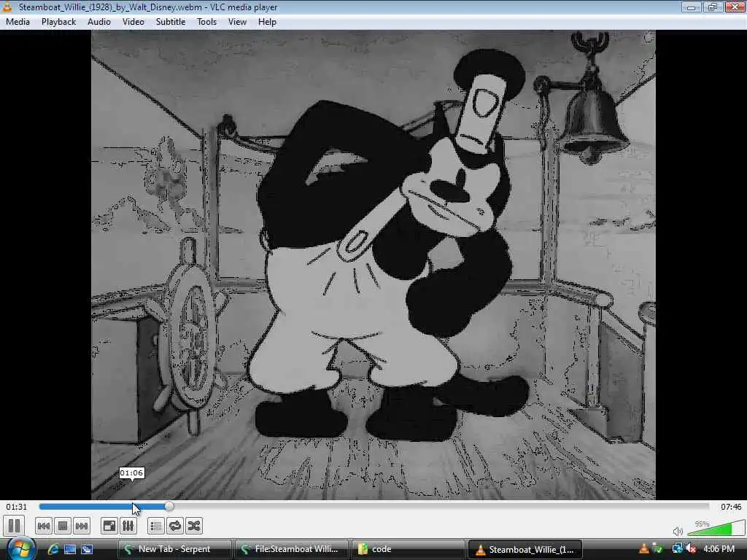Open the View menu
The width and height of the screenshot is (747, 560).
[237, 22]
